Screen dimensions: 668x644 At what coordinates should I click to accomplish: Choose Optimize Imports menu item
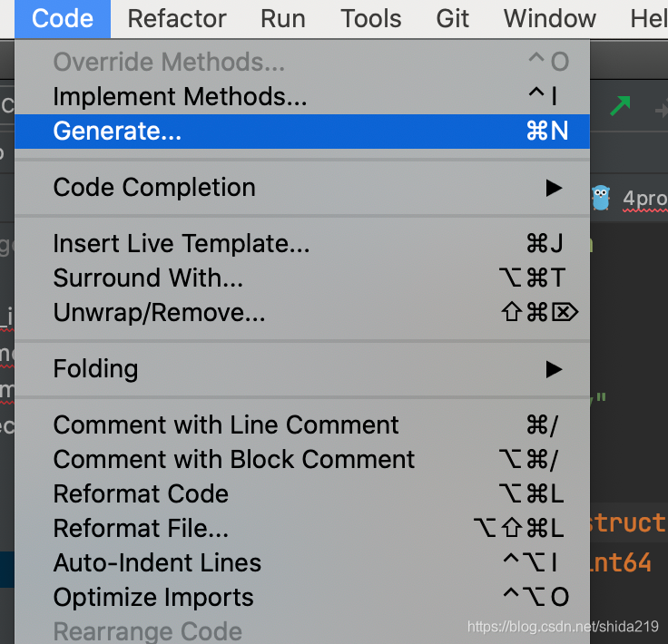[x=153, y=598]
